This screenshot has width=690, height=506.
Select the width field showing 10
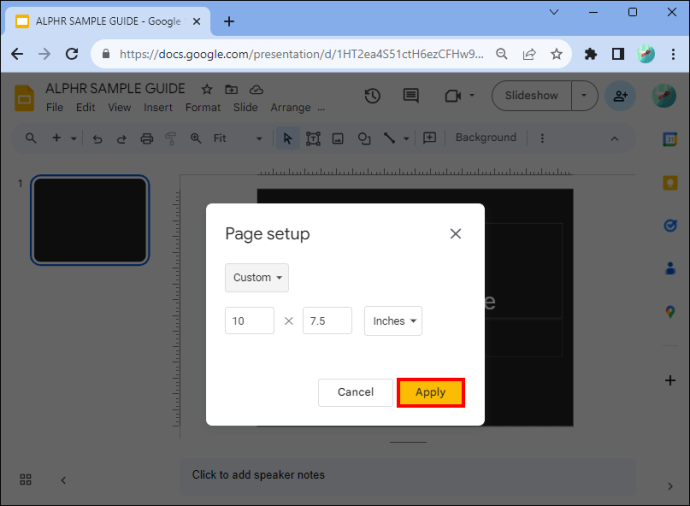coord(250,321)
